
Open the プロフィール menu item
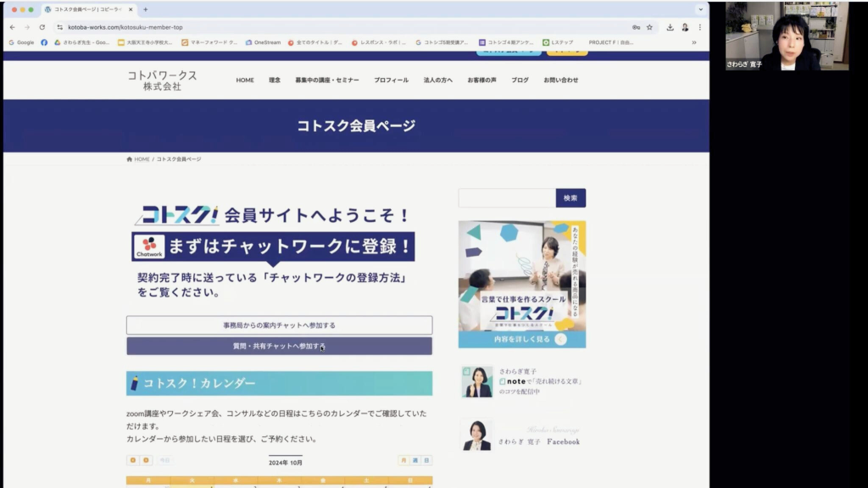(x=391, y=80)
